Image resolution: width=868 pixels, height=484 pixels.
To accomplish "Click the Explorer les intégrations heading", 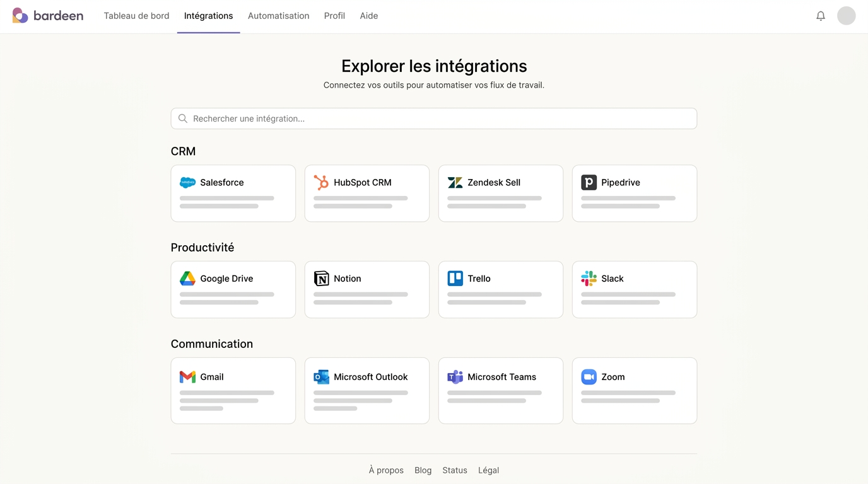I will pos(434,66).
